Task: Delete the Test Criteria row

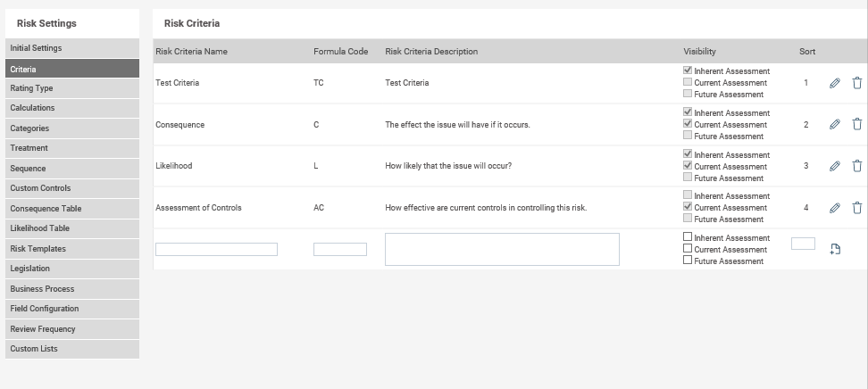Action: click(857, 83)
